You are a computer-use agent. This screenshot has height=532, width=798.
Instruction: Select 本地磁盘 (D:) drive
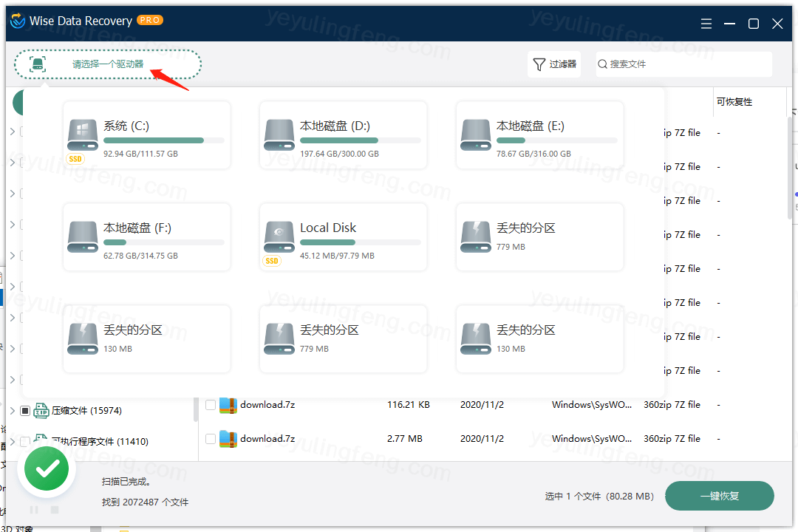click(x=343, y=135)
